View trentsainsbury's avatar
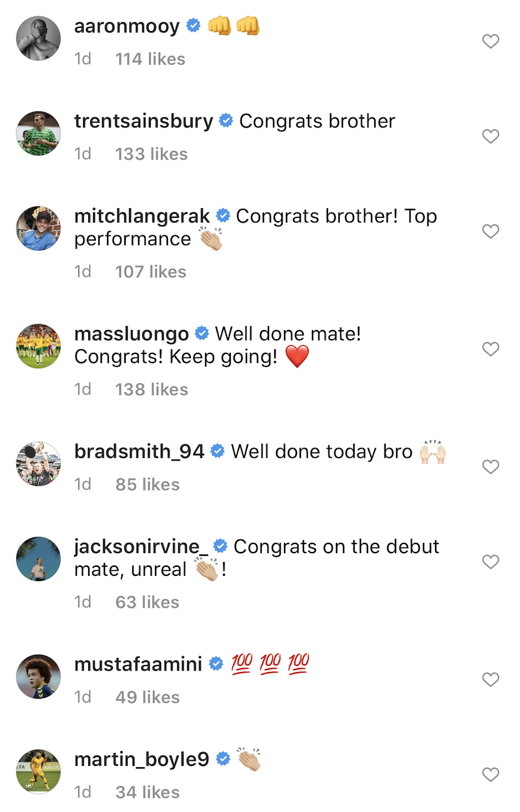This screenshot has width=520, height=812. 38,133
